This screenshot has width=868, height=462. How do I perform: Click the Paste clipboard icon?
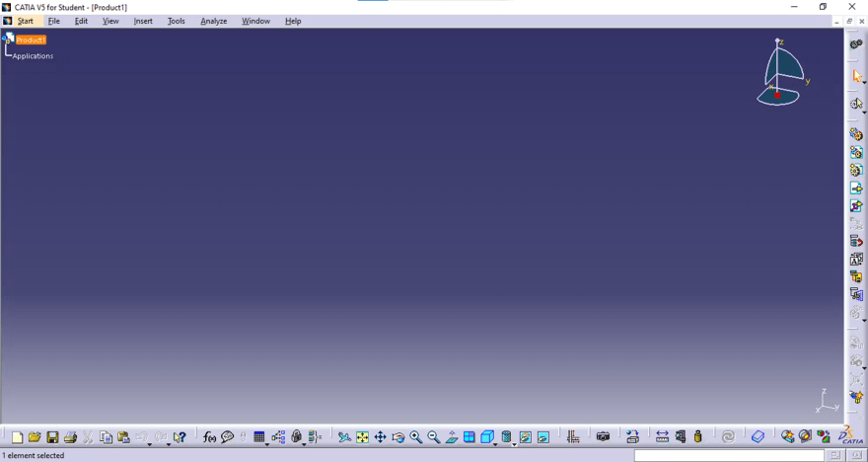pyautogui.click(x=123, y=437)
